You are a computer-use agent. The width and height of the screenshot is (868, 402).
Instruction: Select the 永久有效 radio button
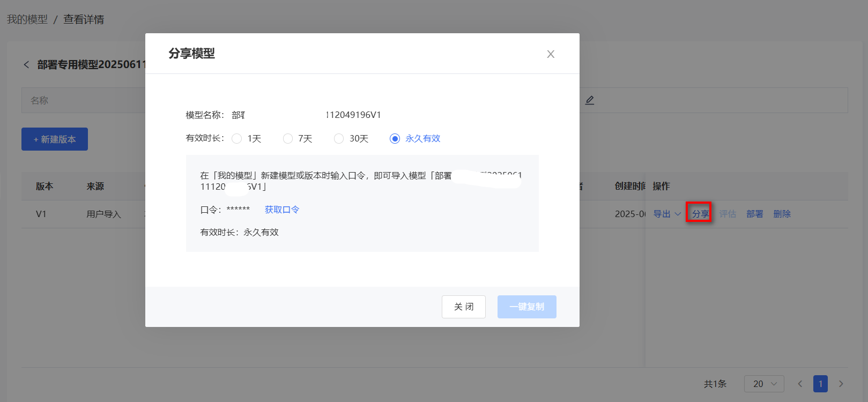pos(395,139)
